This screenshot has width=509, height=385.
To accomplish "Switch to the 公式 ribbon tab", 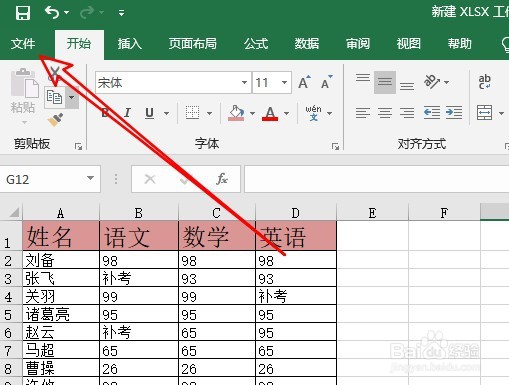I will 256,44.
